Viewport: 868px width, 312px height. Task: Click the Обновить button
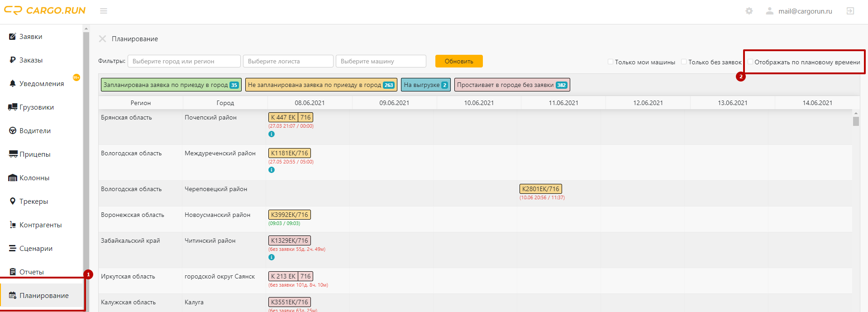459,61
